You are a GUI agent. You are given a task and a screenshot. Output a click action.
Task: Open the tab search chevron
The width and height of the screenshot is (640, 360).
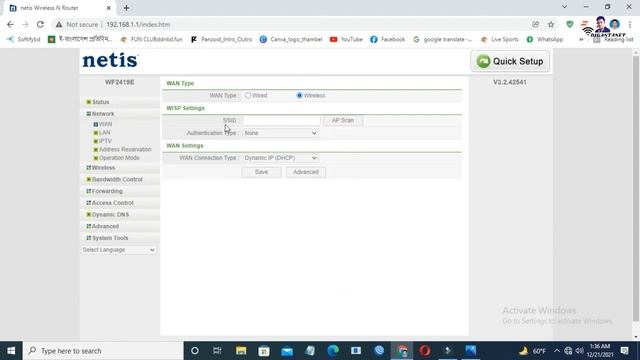(x=564, y=7)
